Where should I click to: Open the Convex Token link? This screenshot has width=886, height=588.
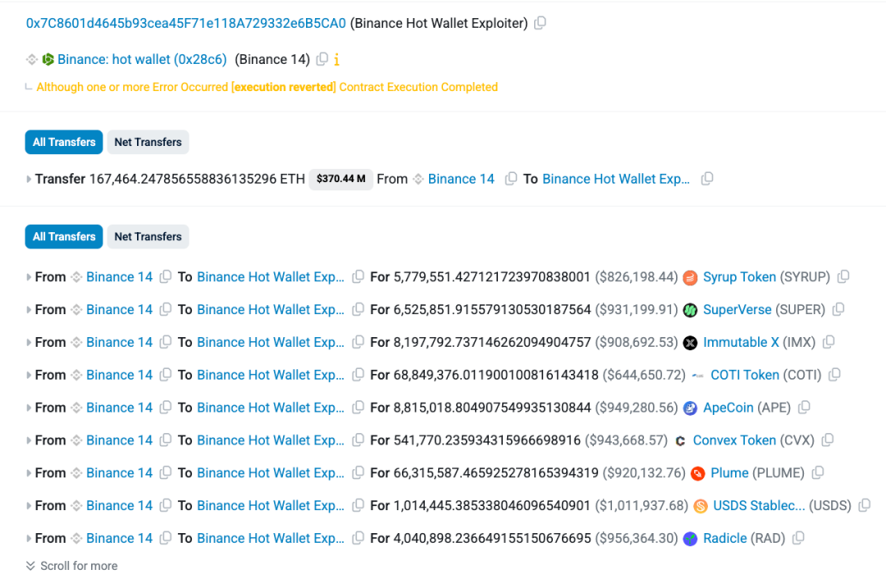(x=734, y=440)
